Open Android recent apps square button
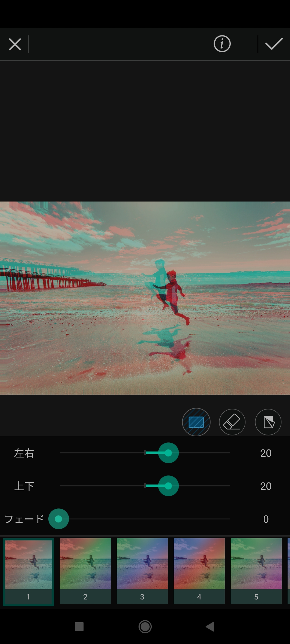 coord(79,627)
